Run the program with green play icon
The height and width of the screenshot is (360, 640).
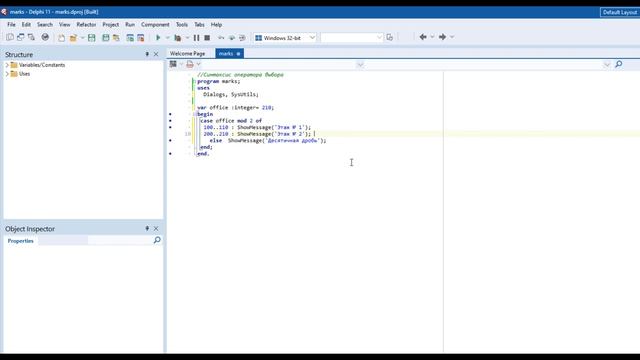pos(158,38)
